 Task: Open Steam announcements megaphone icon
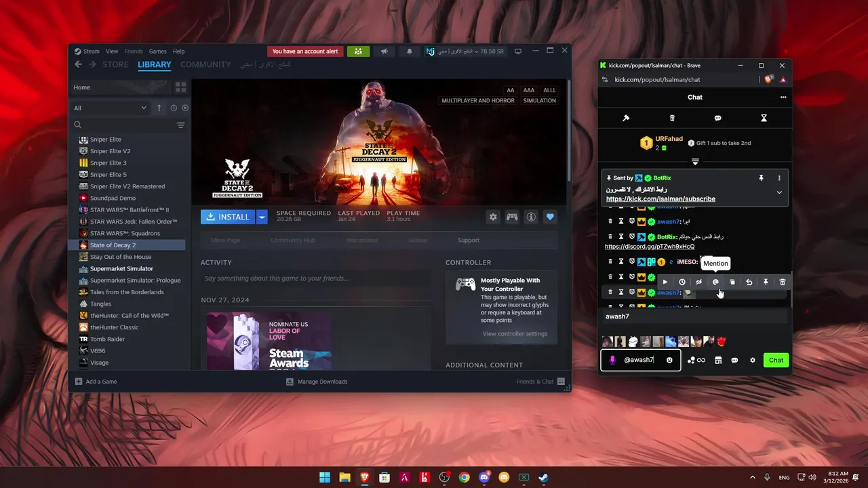(x=384, y=51)
